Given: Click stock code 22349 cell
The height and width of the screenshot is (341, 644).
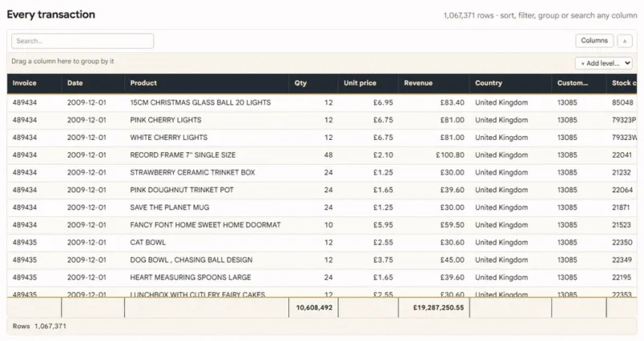Looking at the screenshot, I should tap(621, 260).
